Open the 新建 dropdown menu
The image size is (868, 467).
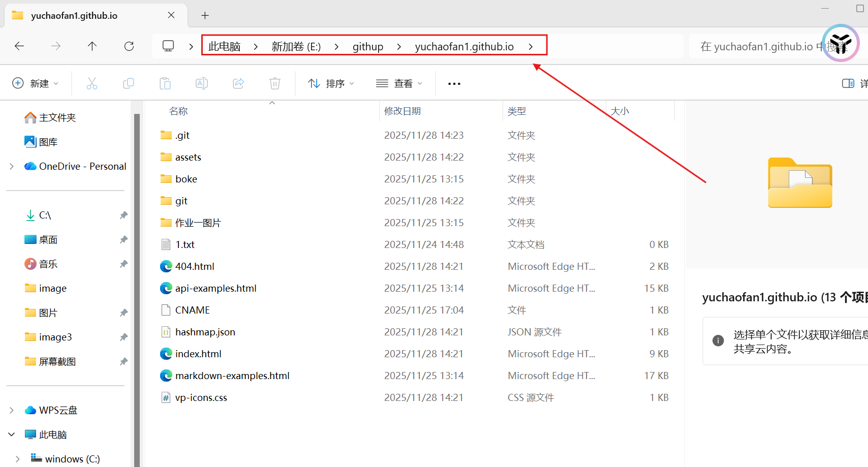(x=35, y=83)
